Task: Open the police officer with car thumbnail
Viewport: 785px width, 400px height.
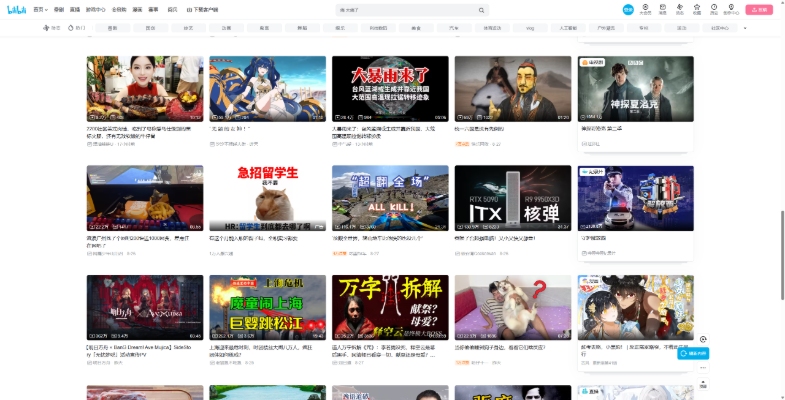Action: tap(635, 198)
